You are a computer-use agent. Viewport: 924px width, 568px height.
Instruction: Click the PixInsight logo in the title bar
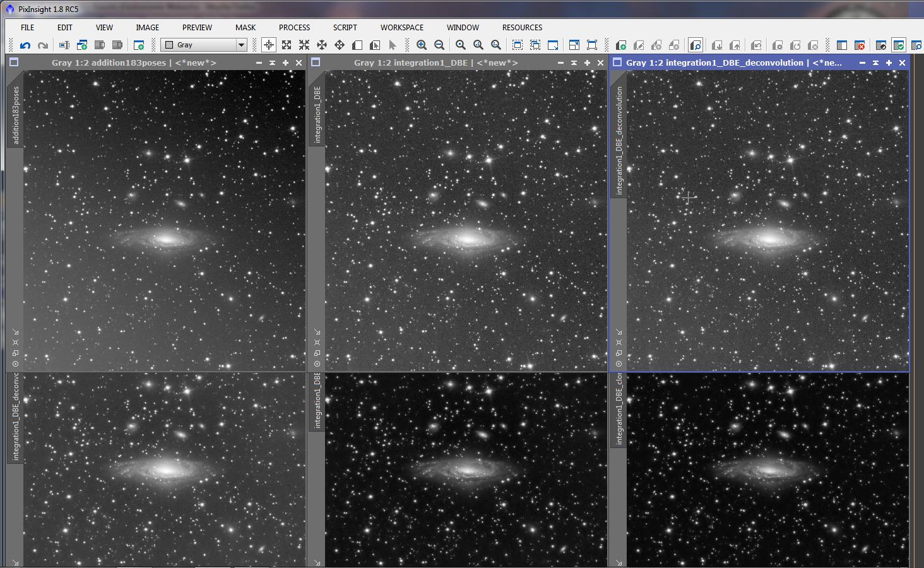point(9,9)
